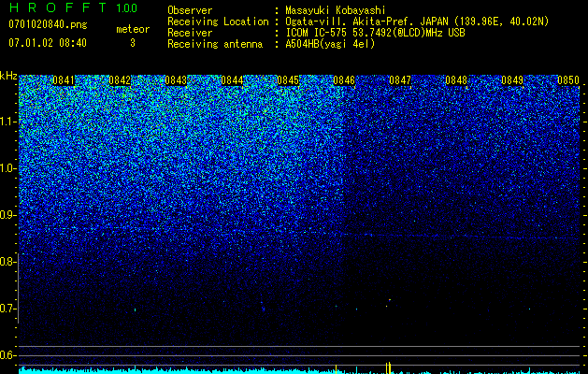Click the 0846 time marker
This screenshot has width=588, height=374.
pos(344,80)
